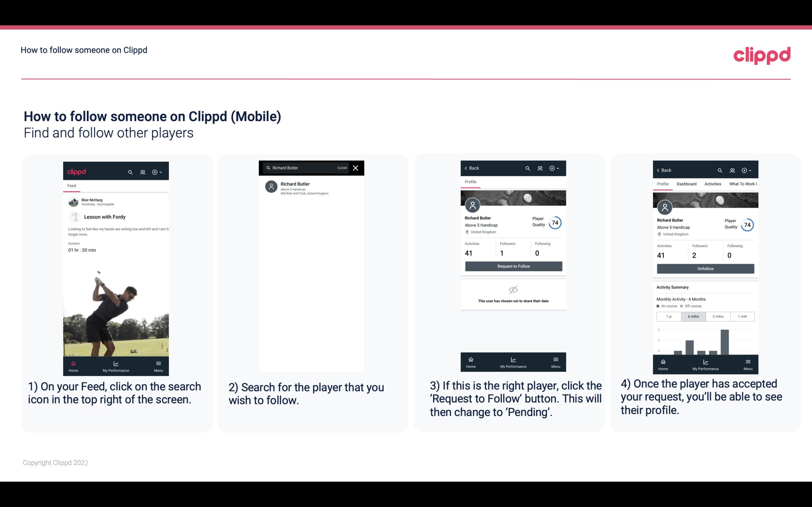
Task: Click the Home icon in bottom navigation
Action: point(73,363)
